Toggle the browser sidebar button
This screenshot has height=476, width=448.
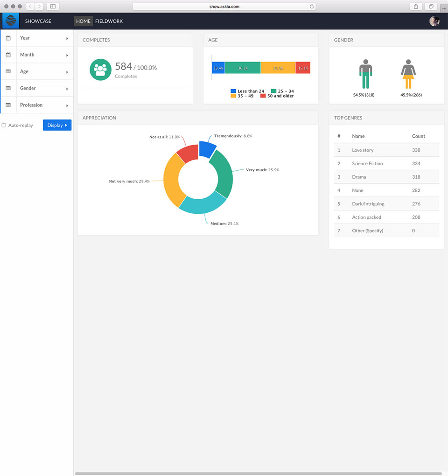(53, 7)
